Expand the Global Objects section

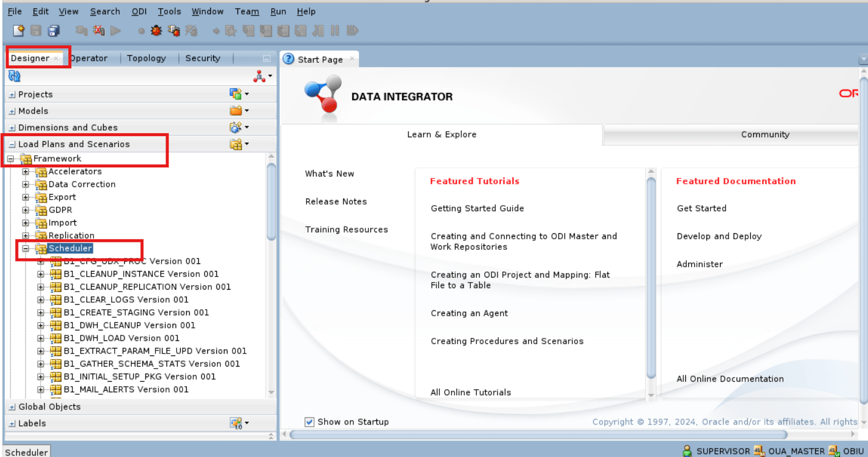pyautogui.click(x=11, y=406)
